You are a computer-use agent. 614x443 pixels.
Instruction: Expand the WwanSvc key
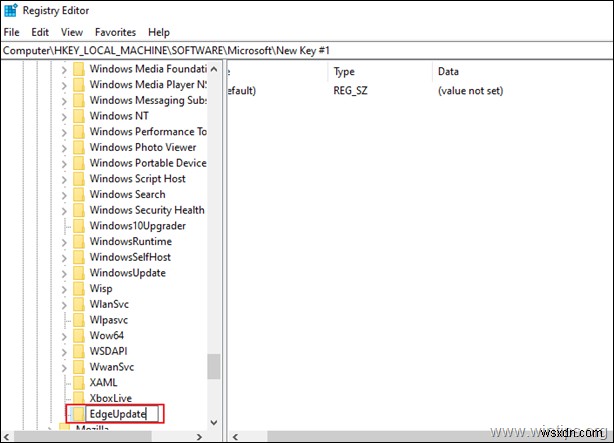click(64, 368)
